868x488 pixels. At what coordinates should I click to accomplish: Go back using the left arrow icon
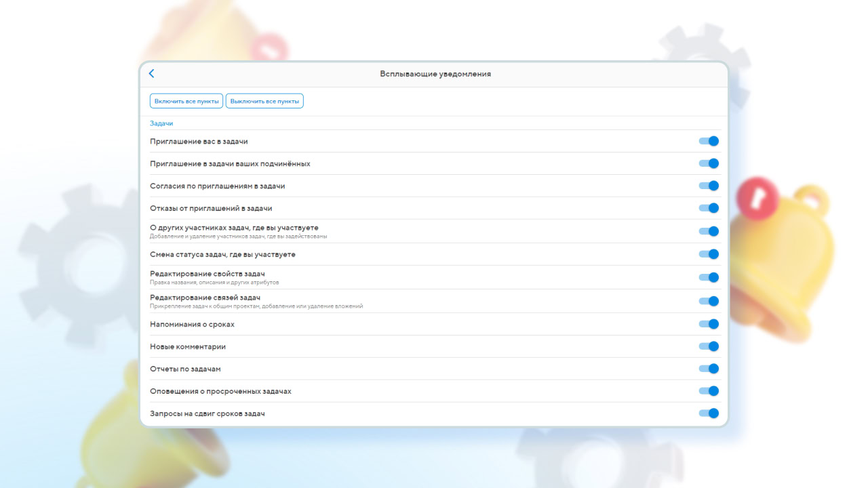point(152,74)
